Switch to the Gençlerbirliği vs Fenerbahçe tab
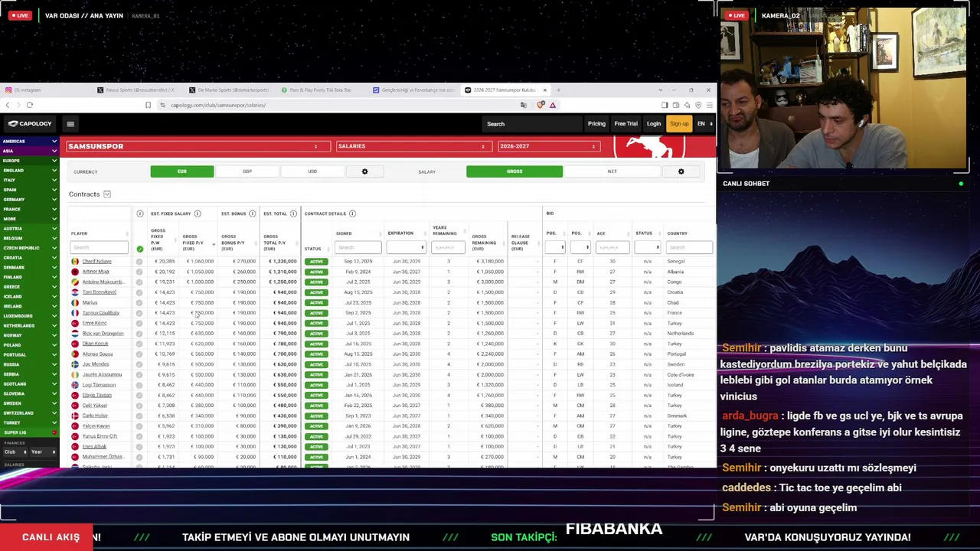Viewport: 980px width, 551px height. point(415,90)
